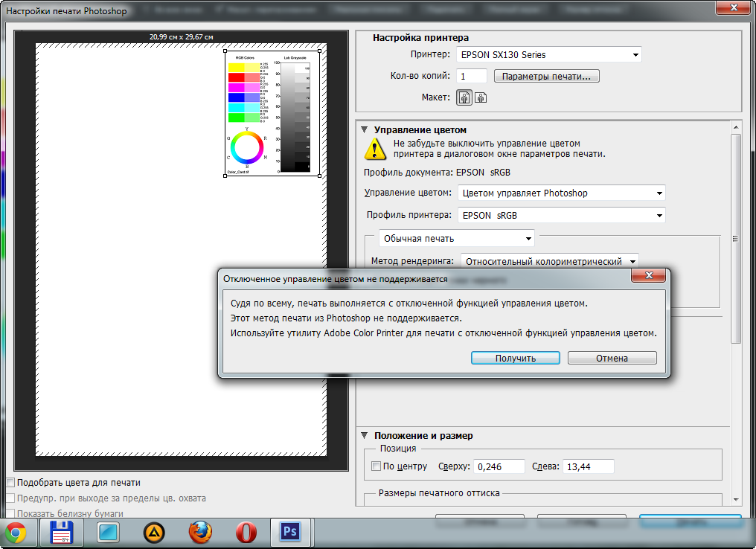The image size is (756, 549).
Task: Click the "Профиль документа: EPSON sRGB" text
Action: point(437,172)
